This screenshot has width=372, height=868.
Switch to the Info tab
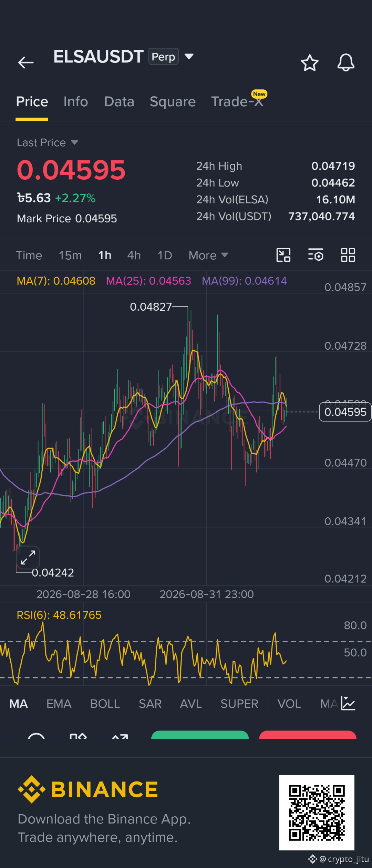tap(76, 102)
